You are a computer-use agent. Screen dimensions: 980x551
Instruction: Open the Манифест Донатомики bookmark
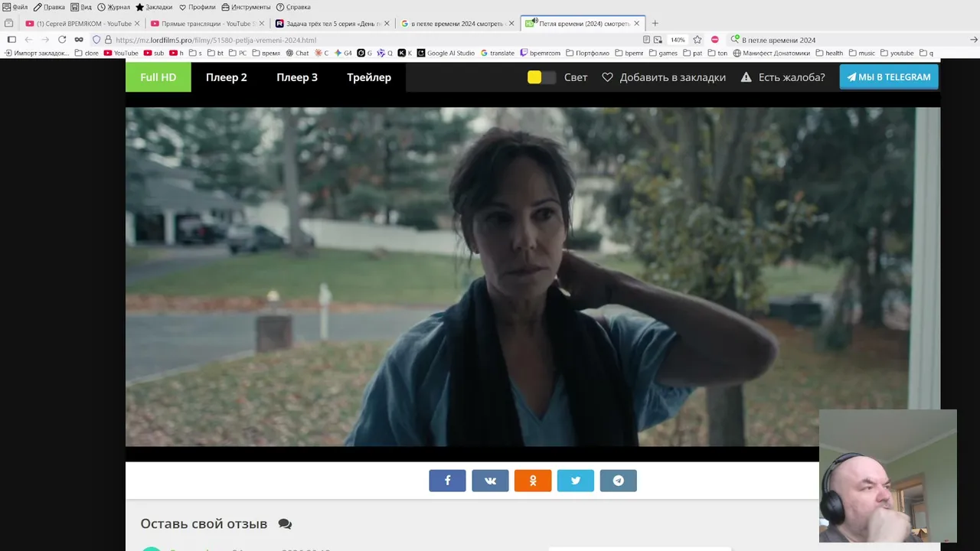pos(771,54)
